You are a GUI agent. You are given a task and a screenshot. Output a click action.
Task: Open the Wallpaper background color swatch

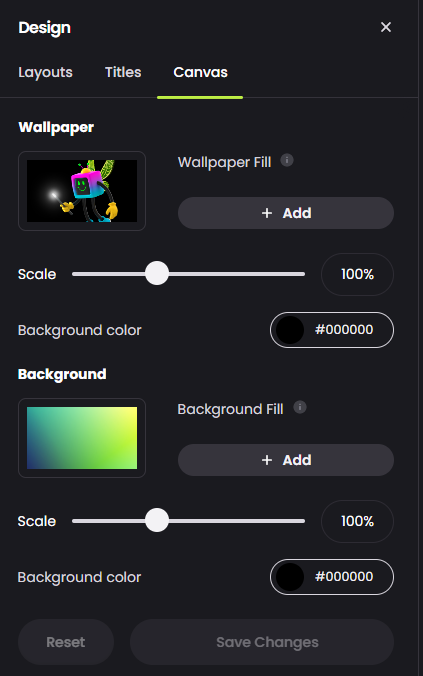point(290,330)
